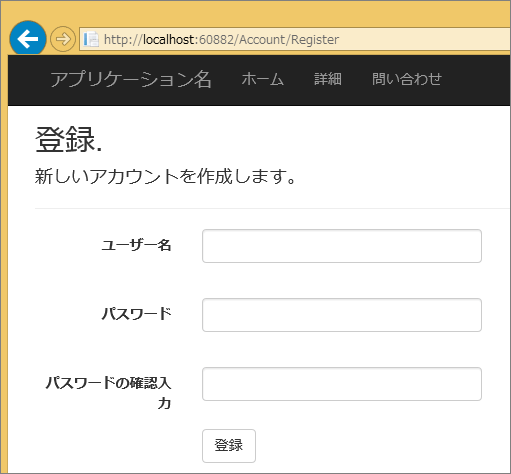Focus the パスワードの確認入力 field

(x=342, y=384)
